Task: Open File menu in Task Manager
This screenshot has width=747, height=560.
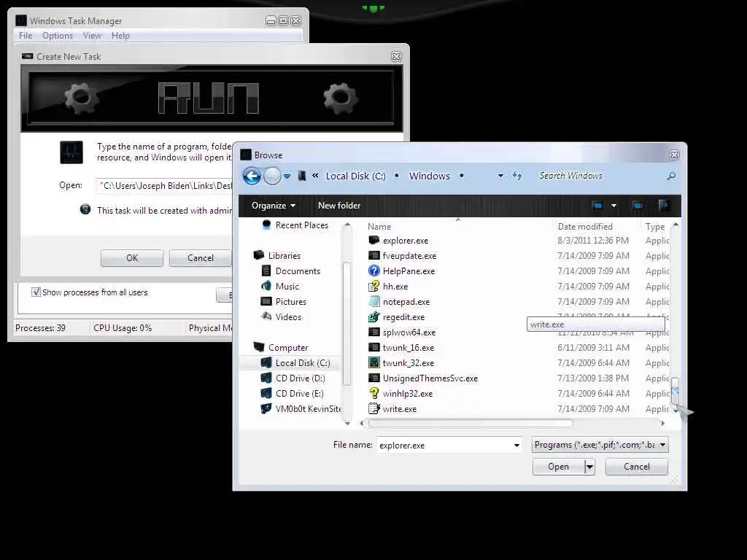Action: coord(26,36)
